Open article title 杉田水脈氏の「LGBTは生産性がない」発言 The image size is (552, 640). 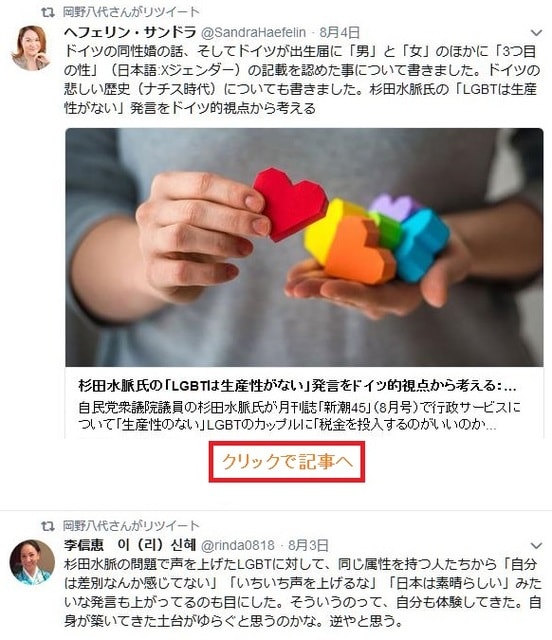[297, 386]
